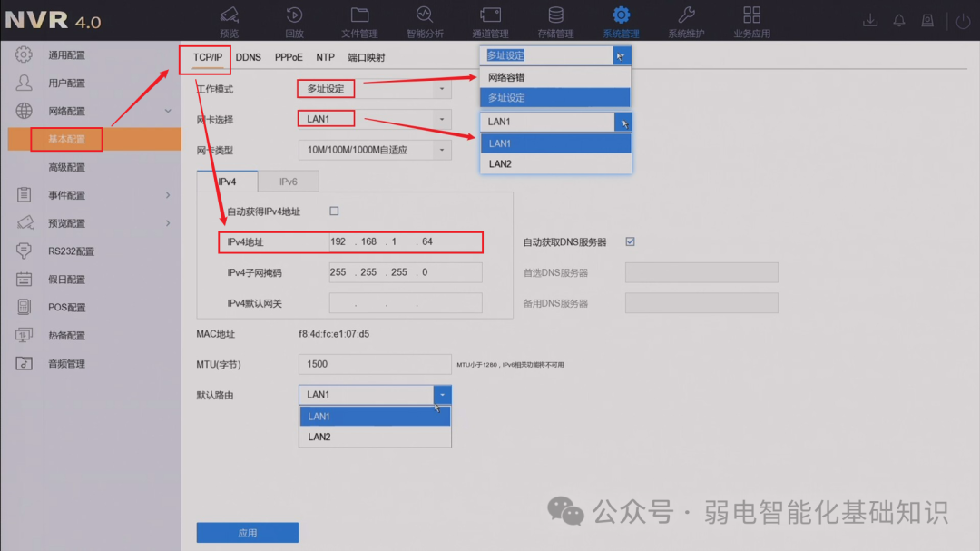The width and height of the screenshot is (980, 551).
Task: Select 多址设定 option in enlarged list
Action: [555, 98]
